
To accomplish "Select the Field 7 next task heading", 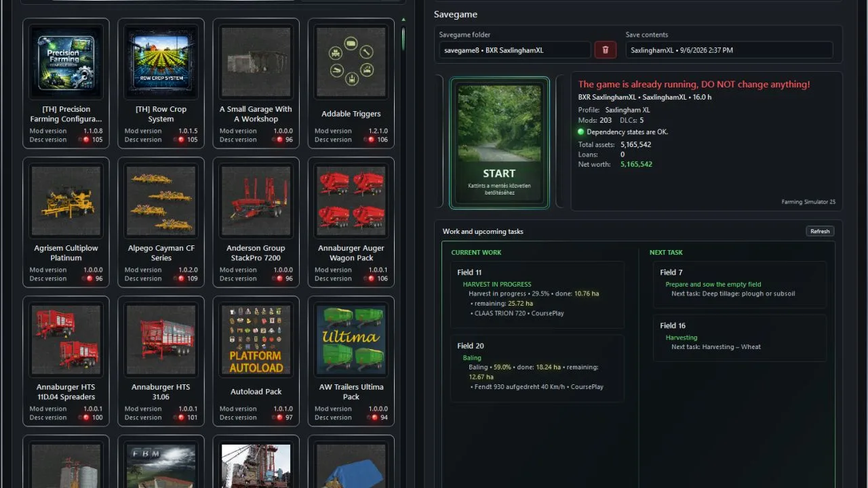I will (x=671, y=272).
